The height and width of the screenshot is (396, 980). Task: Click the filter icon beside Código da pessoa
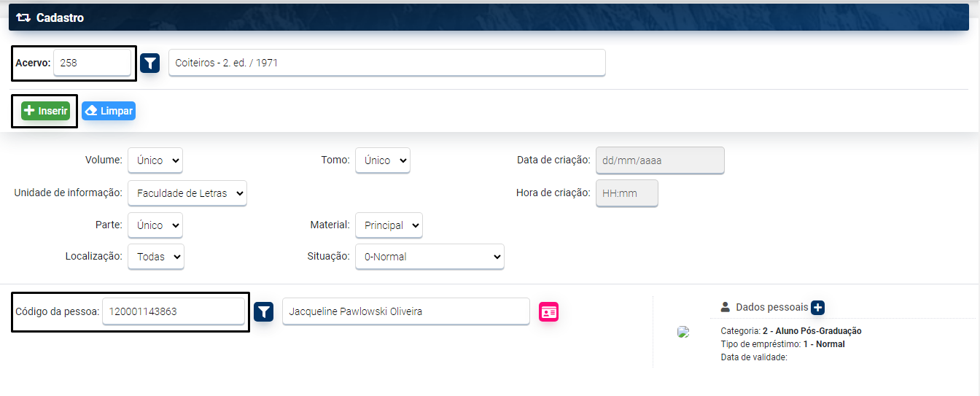[x=263, y=312]
